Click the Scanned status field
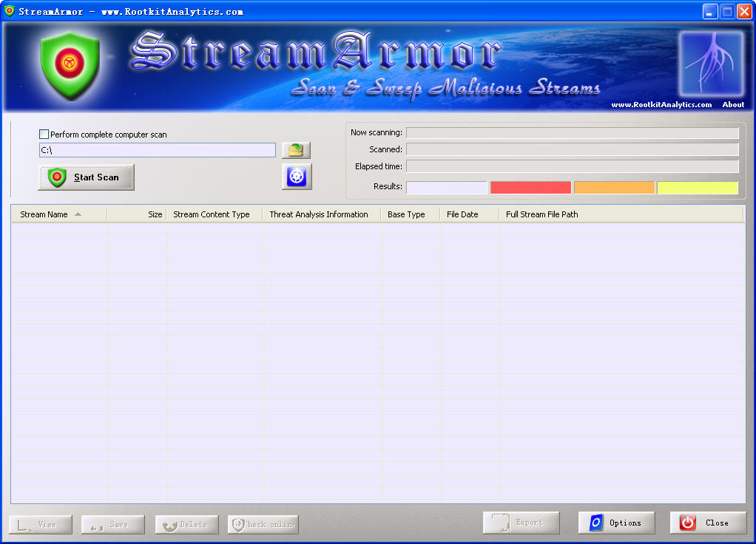 (573, 149)
